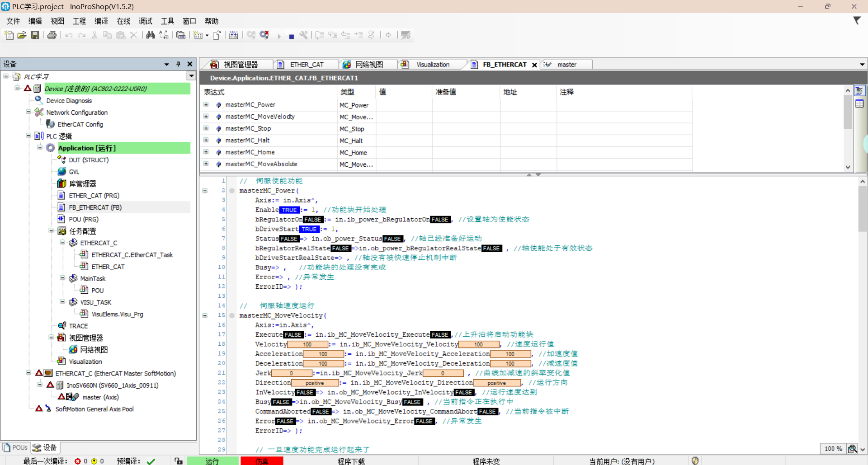This screenshot has width=868, height=465.
Task: Click the declaration table scroll down arrow
Action: point(848,167)
